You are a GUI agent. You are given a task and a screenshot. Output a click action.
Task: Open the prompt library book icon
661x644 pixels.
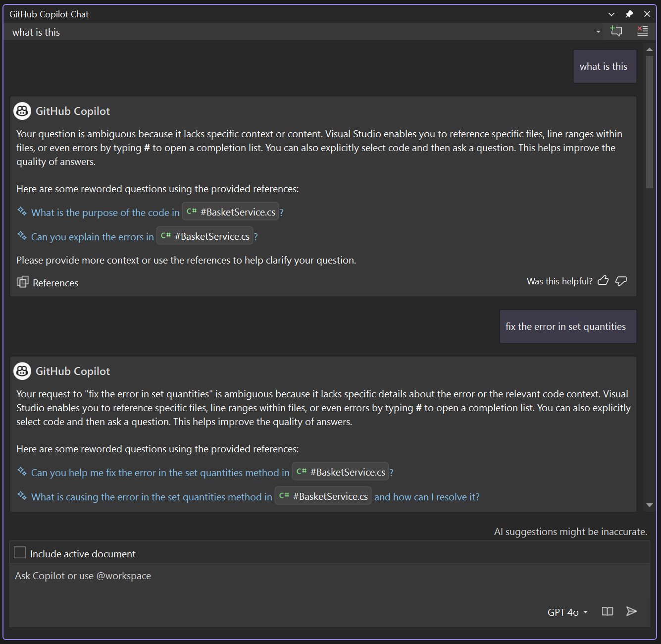click(607, 611)
